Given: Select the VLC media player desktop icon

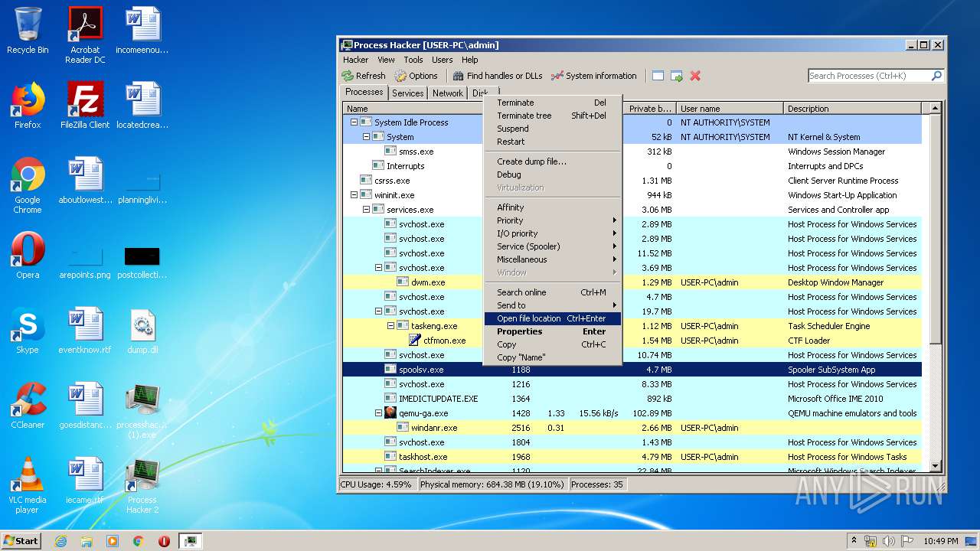Looking at the screenshot, I should [28, 485].
